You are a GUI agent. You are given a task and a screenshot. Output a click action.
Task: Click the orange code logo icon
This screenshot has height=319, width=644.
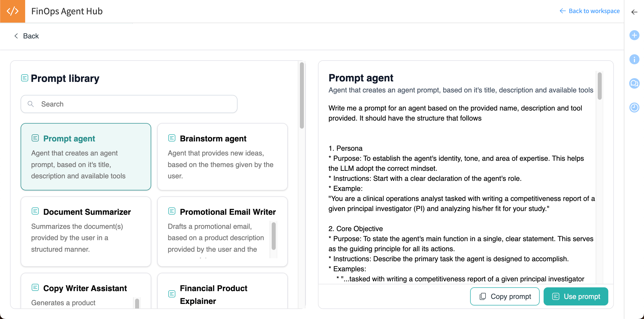click(13, 11)
